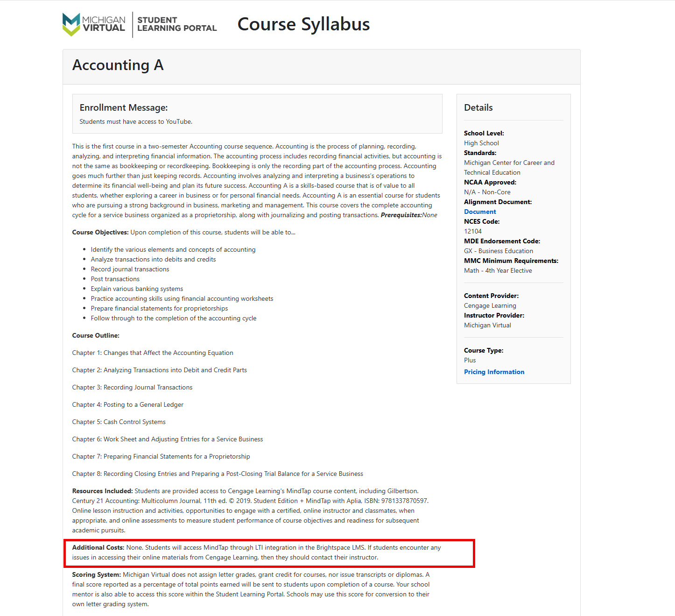Click the 'Scoring System:' label
This screenshot has height=616, width=675.
(x=97, y=574)
